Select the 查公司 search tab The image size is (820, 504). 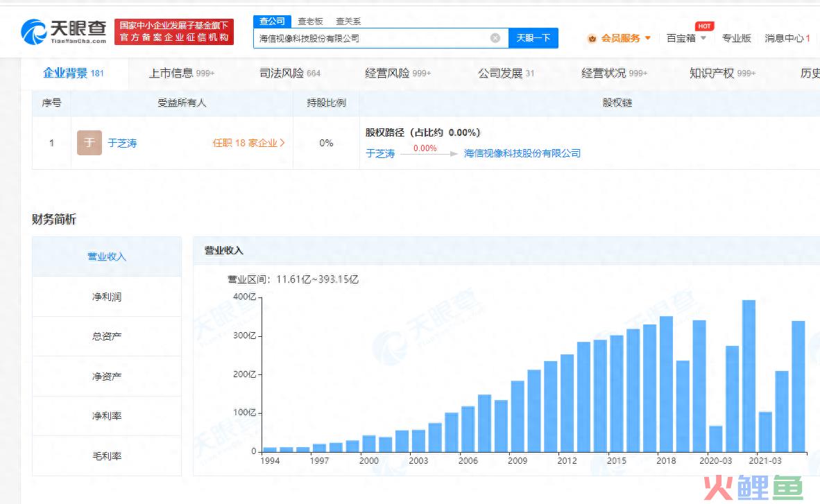(x=273, y=21)
